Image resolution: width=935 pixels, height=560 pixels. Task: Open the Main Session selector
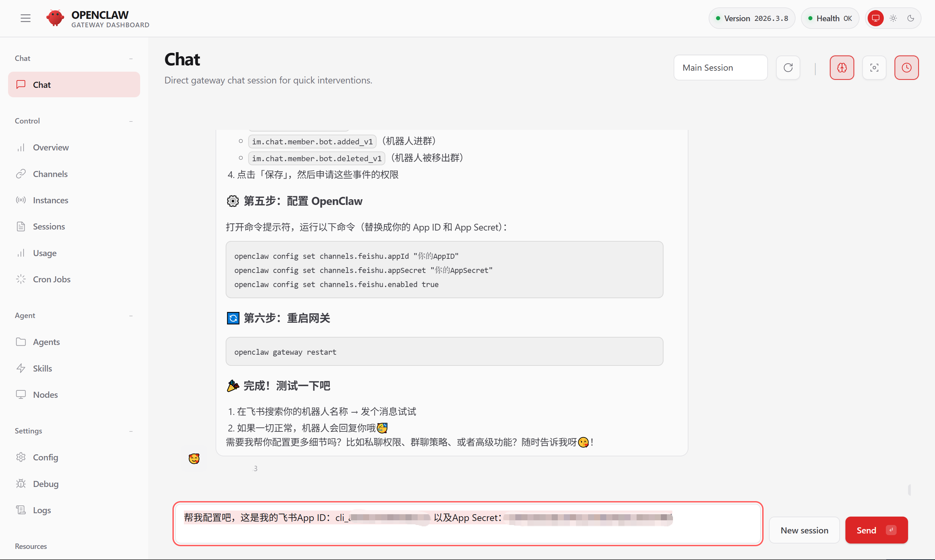720,68
